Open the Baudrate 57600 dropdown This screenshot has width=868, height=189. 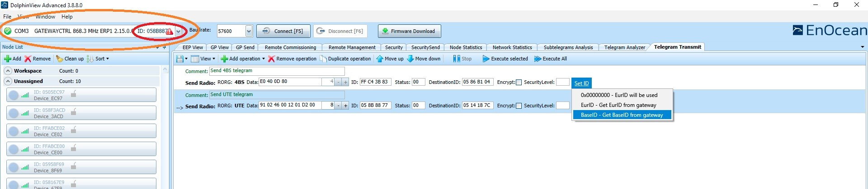point(249,31)
